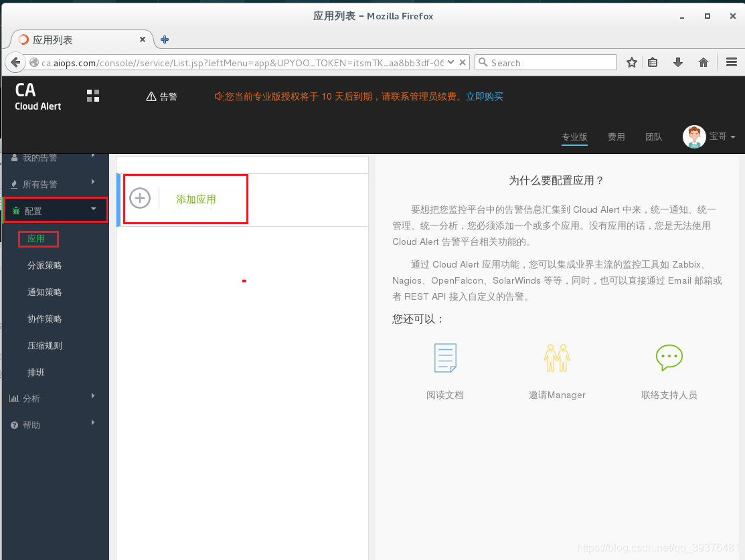This screenshot has width=745, height=560.
Task: Click the circled plus add icon
Action: [x=140, y=198]
